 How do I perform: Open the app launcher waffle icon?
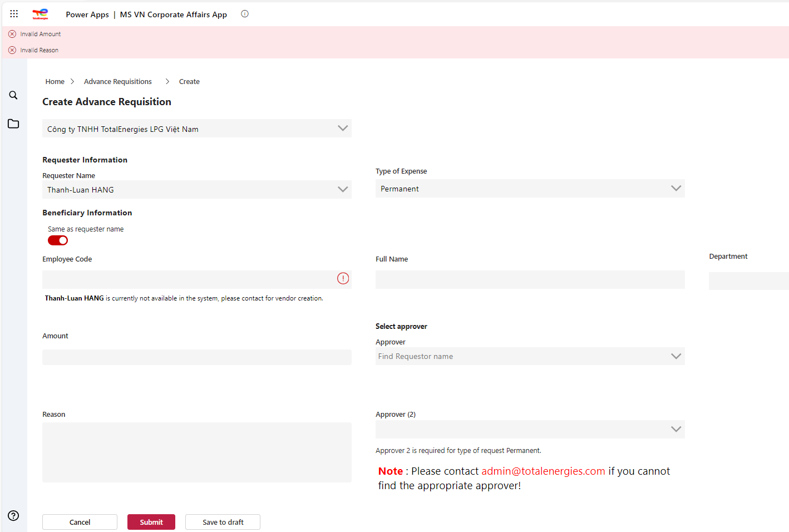pos(14,14)
